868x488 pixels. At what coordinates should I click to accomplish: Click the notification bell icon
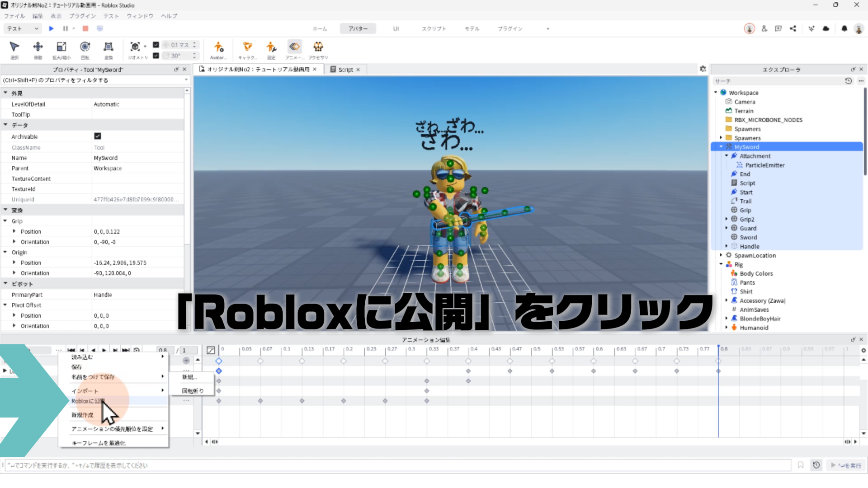click(x=844, y=28)
